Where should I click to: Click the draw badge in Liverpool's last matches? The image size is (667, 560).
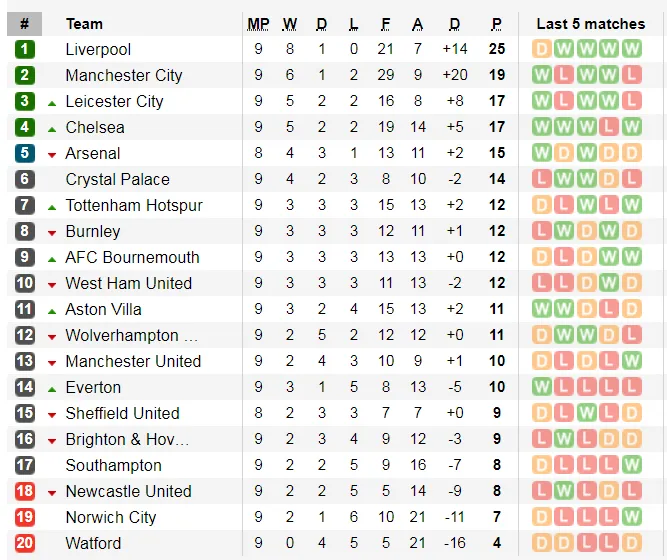[542, 49]
